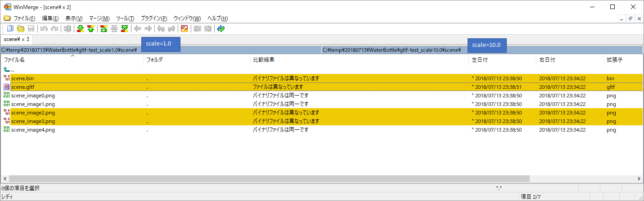Screen dimensions: 644x201
Task: Select the 'scene¥ x 2' document tab
Action: pyautogui.click(x=17, y=39)
